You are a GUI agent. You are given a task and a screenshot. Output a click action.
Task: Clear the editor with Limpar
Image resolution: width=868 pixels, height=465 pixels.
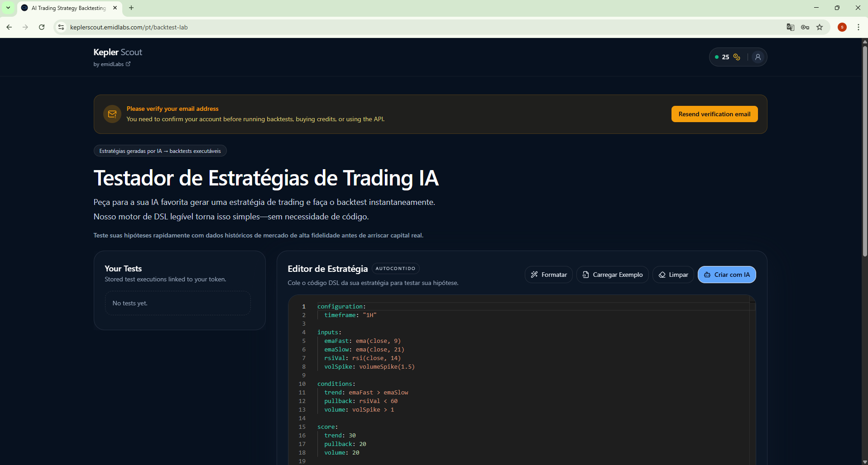[x=673, y=275]
